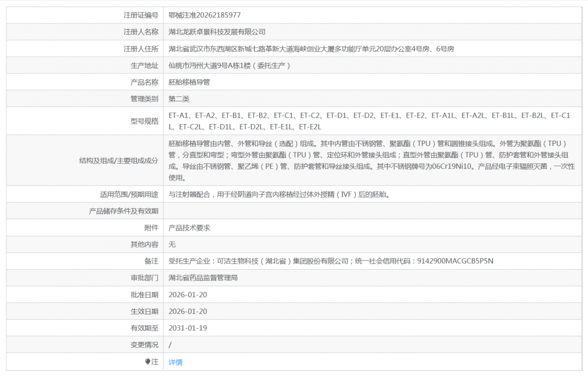Click the 生产地址 label
The height and width of the screenshot is (377, 588).
pyautogui.click(x=145, y=65)
